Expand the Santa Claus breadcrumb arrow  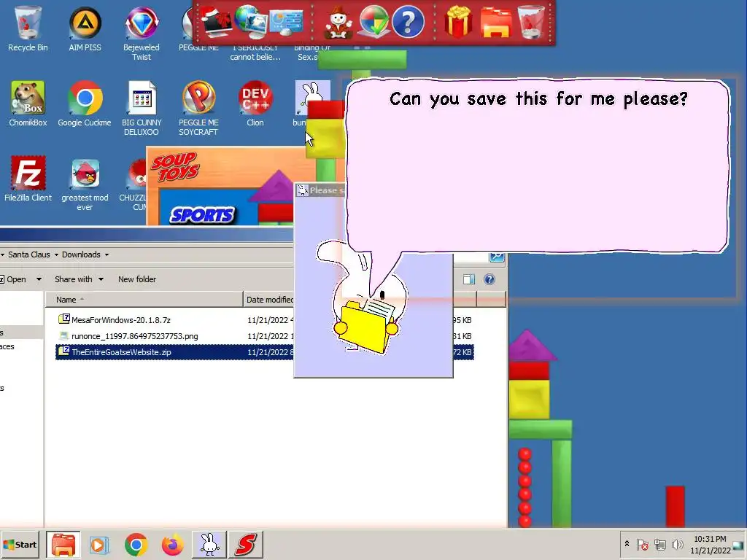click(x=56, y=254)
